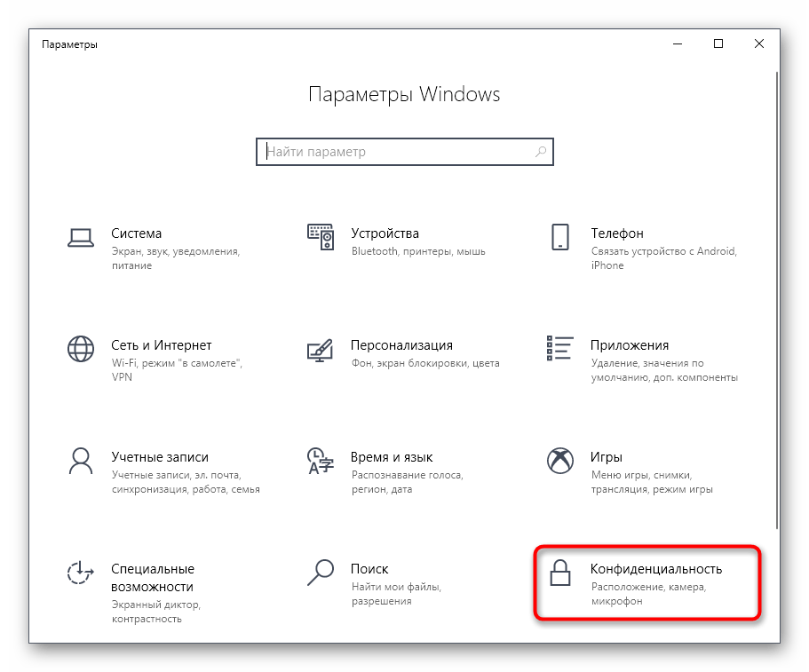Click 'Расположение, камера, микрофон' description
The width and height of the screenshot is (809, 672).
(648, 594)
